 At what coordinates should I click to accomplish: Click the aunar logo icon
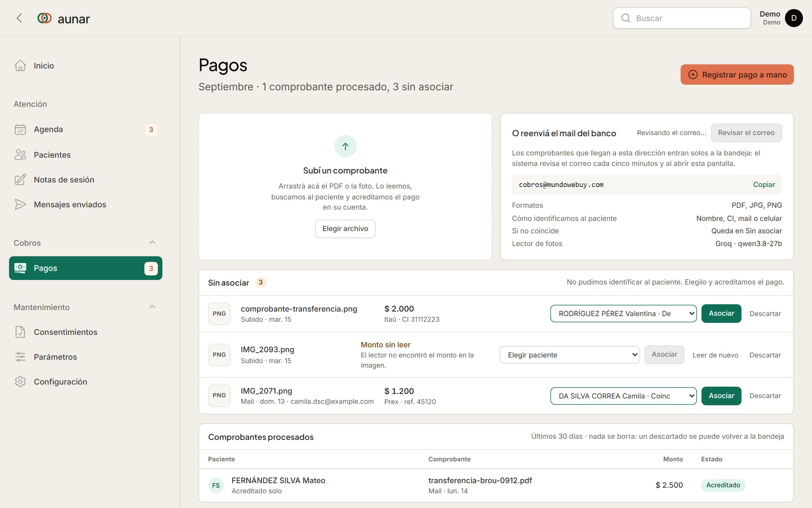pyautogui.click(x=44, y=18)
